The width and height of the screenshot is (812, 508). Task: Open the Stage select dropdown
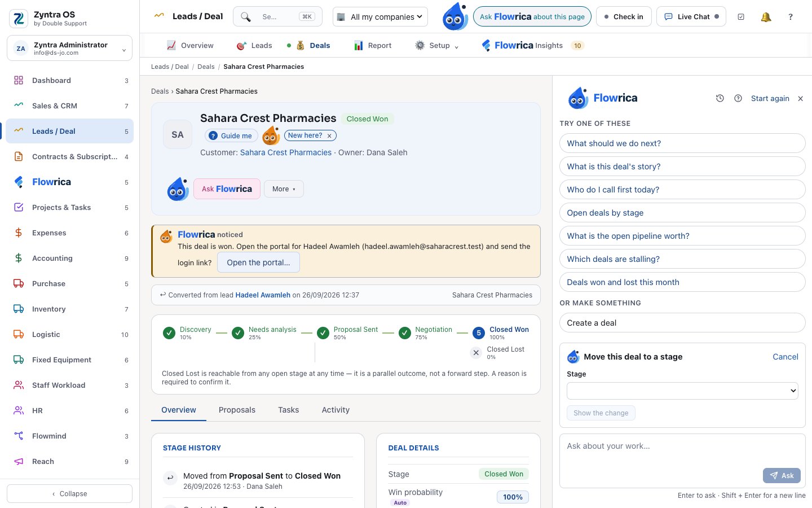point(682,391)
